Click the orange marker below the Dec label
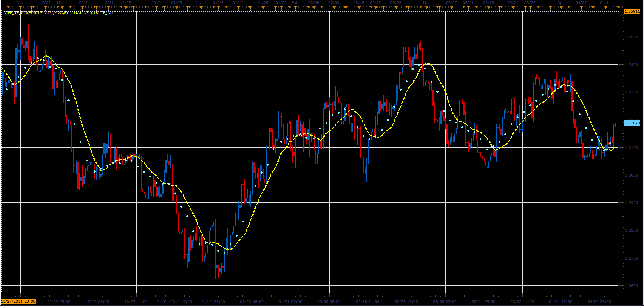Image resolution: width=644 pixels, height=306 pixels. coord(21,7)
